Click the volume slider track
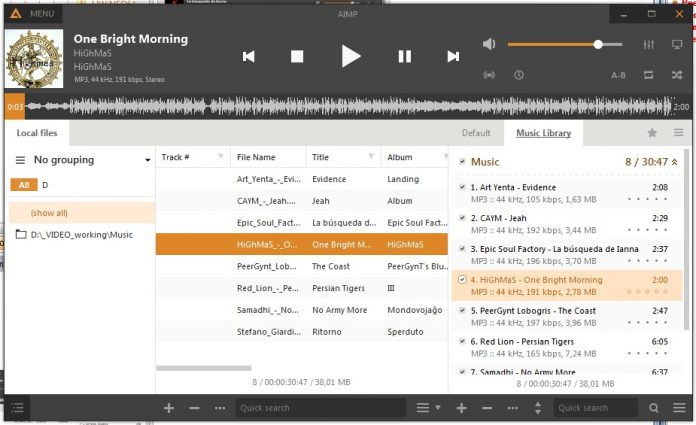Image resolution: width=696 pixels, height=425 pixels. click(560, 45)
